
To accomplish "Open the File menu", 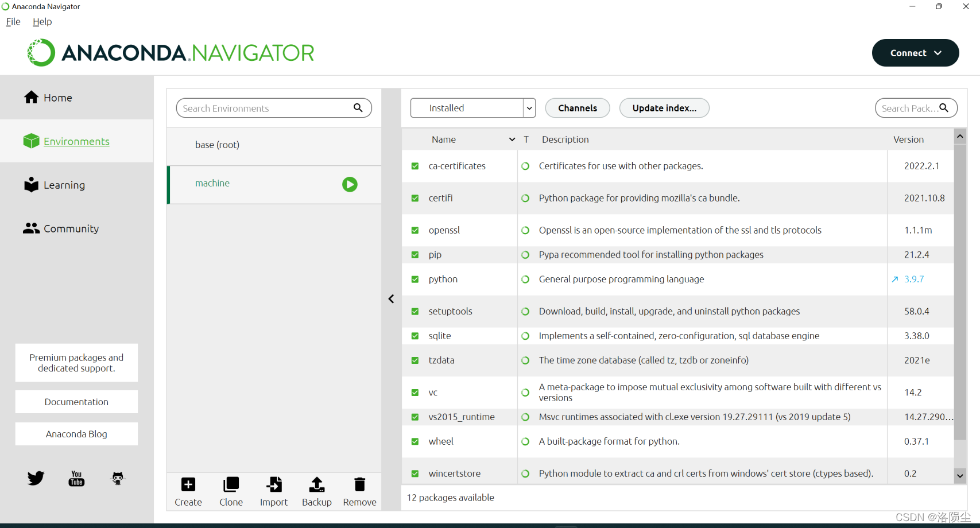I will click(13, 22).
